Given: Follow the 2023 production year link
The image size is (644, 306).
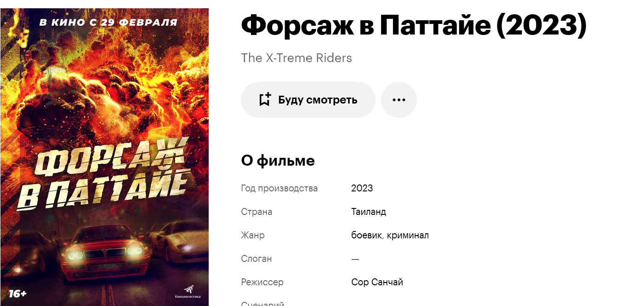Looking at the screenshot, I should coord(362,188).
